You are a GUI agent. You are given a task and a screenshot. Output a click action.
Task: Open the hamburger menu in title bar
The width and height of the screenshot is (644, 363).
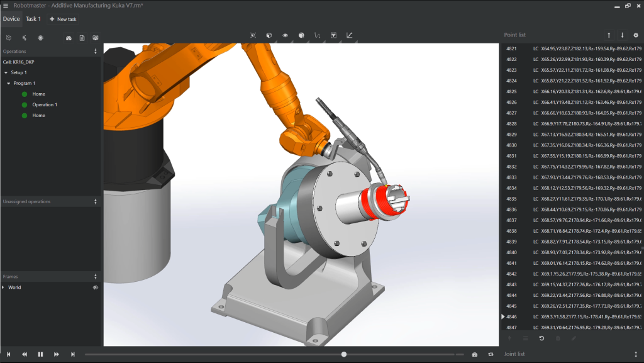pos(6,6)
